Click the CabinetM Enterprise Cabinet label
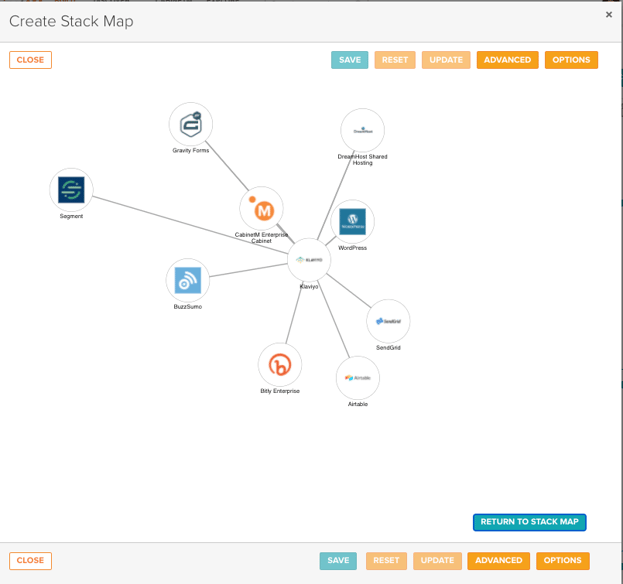This screenshot has height=584, width=623. [261, 238]
